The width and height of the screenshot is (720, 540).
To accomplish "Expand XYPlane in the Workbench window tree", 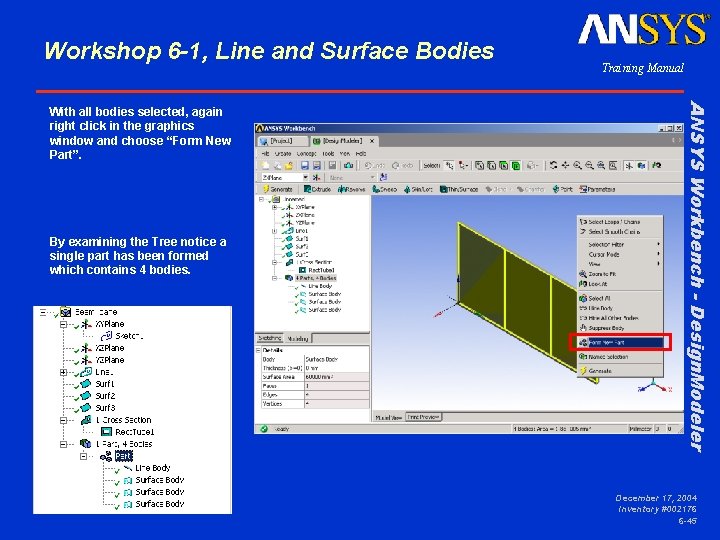I will coord(275,207).
